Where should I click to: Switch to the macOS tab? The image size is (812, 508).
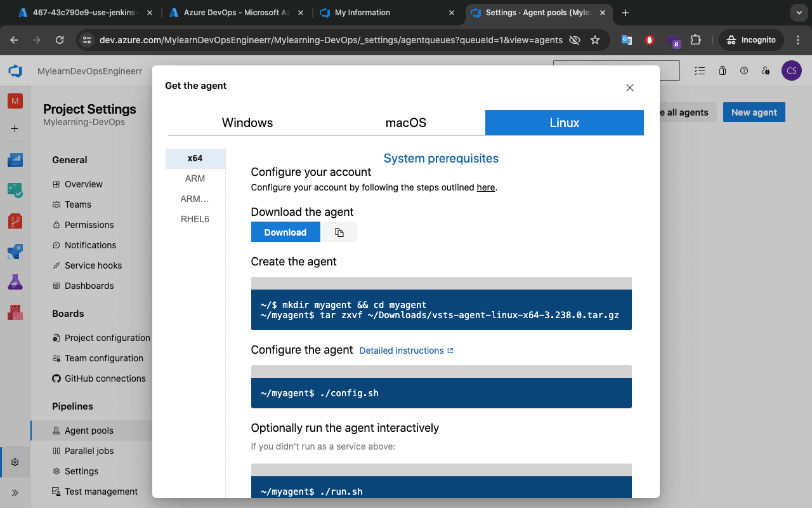[406, 123]
